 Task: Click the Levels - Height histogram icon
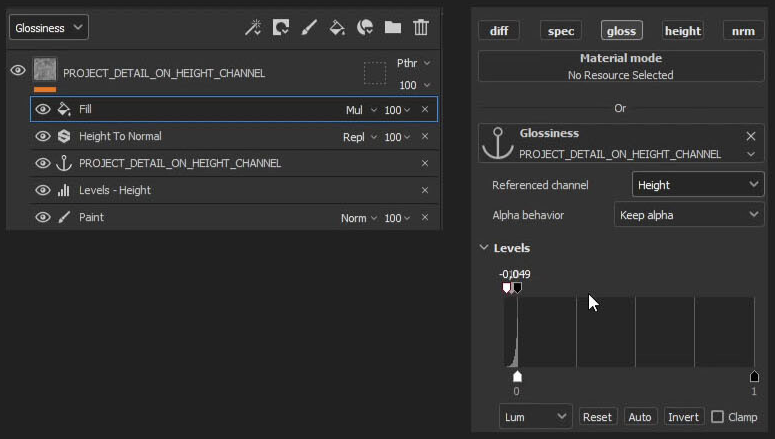point(64,190)
